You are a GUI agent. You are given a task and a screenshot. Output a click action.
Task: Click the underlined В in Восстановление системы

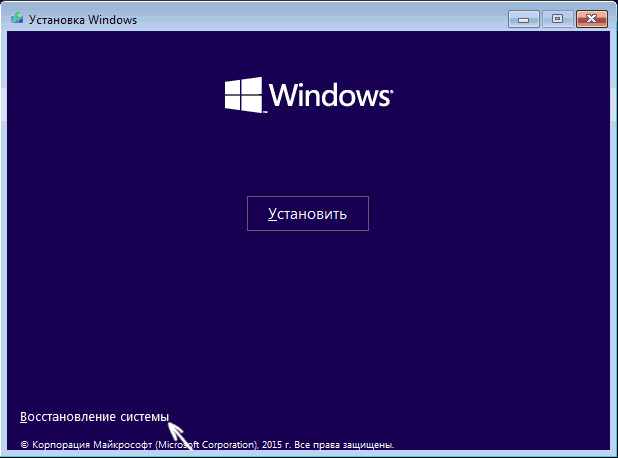(x=24, y=416)
